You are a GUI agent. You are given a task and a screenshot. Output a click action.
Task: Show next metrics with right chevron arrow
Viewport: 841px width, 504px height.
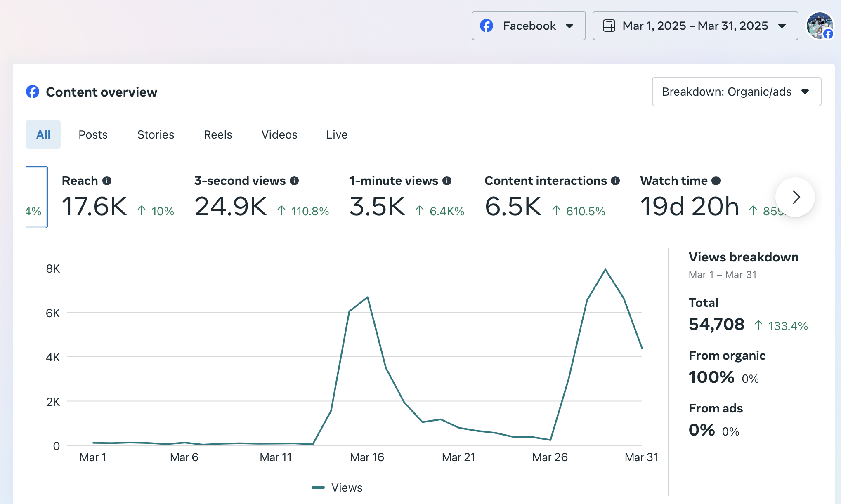(795, 197)
